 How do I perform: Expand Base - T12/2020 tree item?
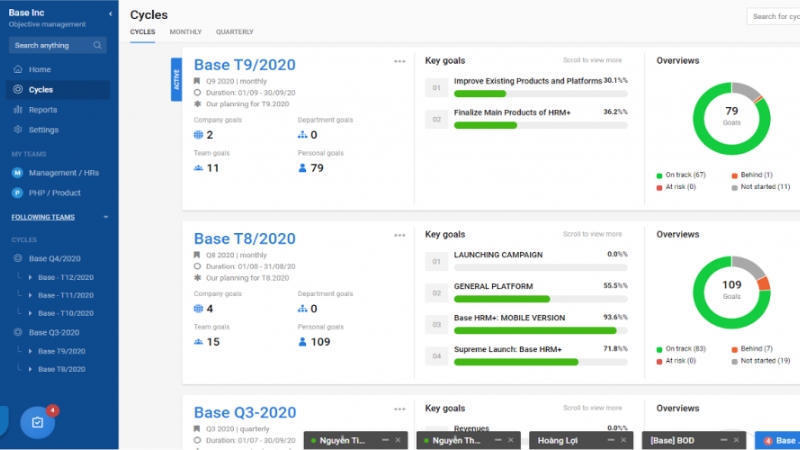[30, 278]
